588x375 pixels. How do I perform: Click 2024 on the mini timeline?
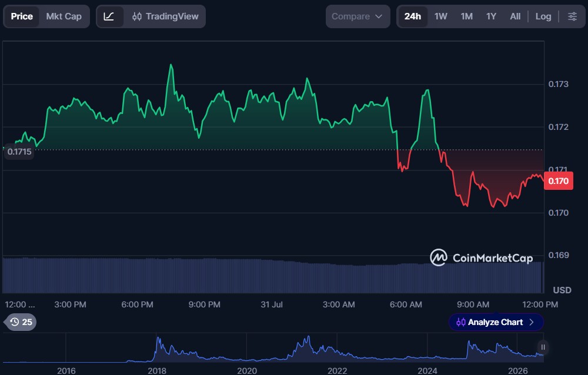(427, 370)
